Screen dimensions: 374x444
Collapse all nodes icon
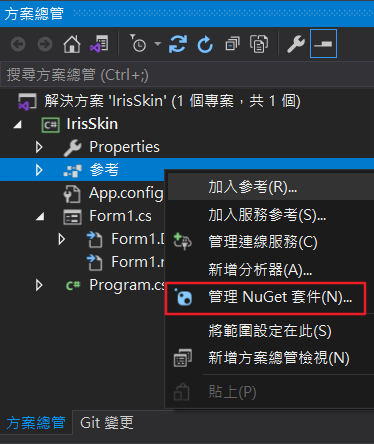(232, 44)
